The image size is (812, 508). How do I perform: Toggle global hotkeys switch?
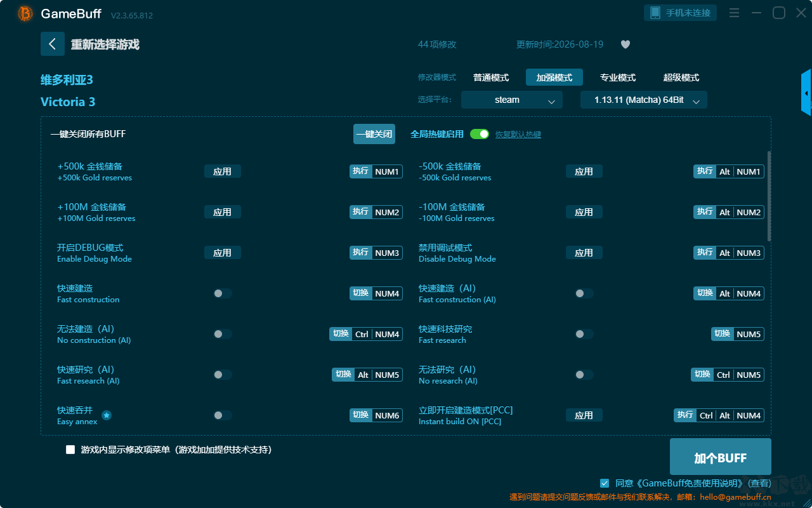click(x=480, y=134)
